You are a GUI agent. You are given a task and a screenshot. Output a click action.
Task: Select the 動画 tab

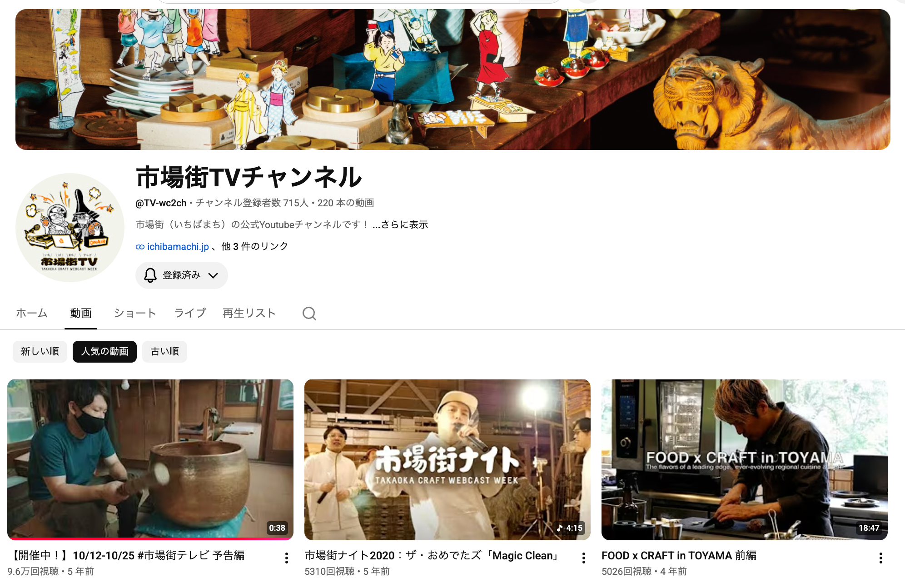(x=81, y=313)
